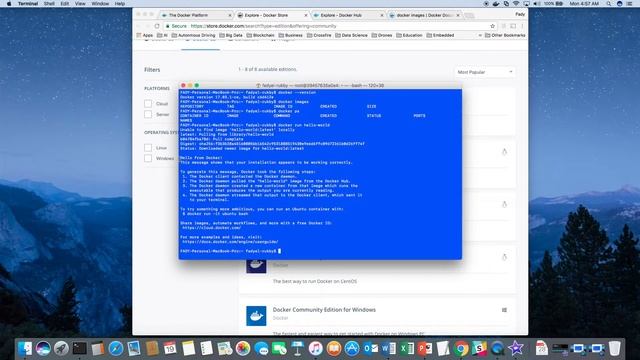Open Keynote podium icon in dock
Screen dimensions: 640x360
click(298, 348)
